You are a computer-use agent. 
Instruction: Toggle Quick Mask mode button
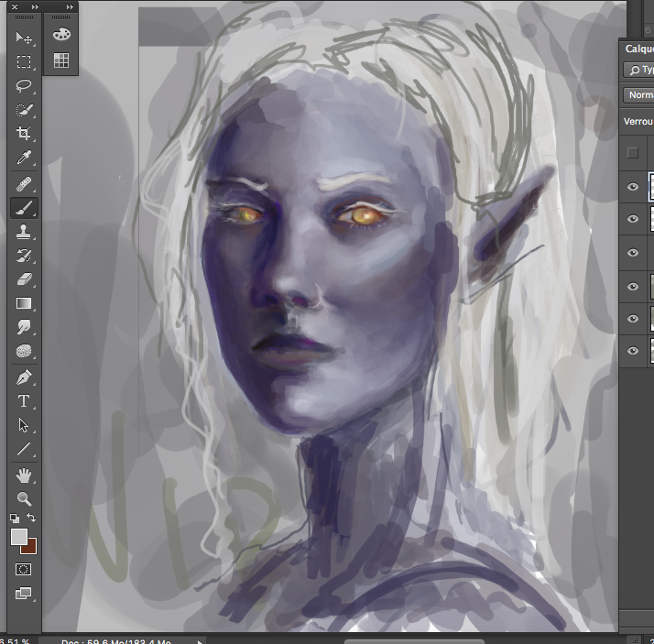[24, 569]
